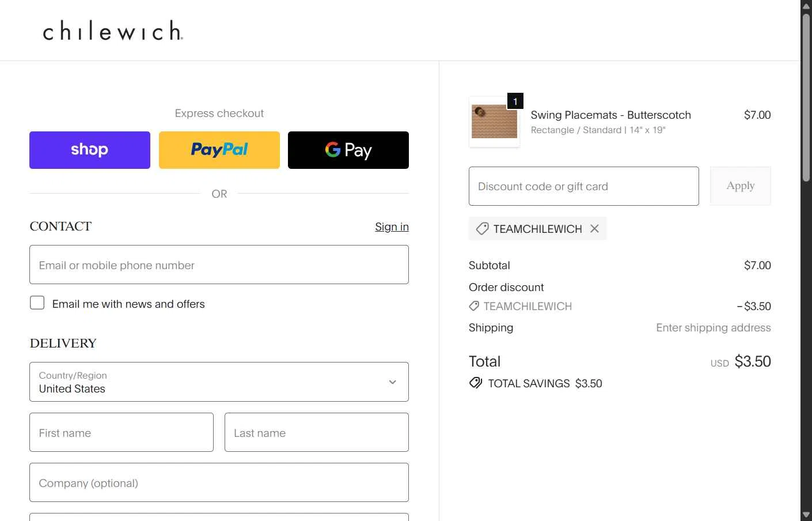Click the 'Express checkout' heading
This screenshot has width=812, height=521.
219,114
